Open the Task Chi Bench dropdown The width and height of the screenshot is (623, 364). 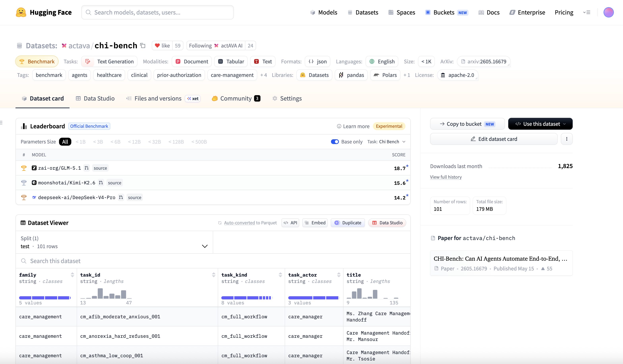(386, 142)
